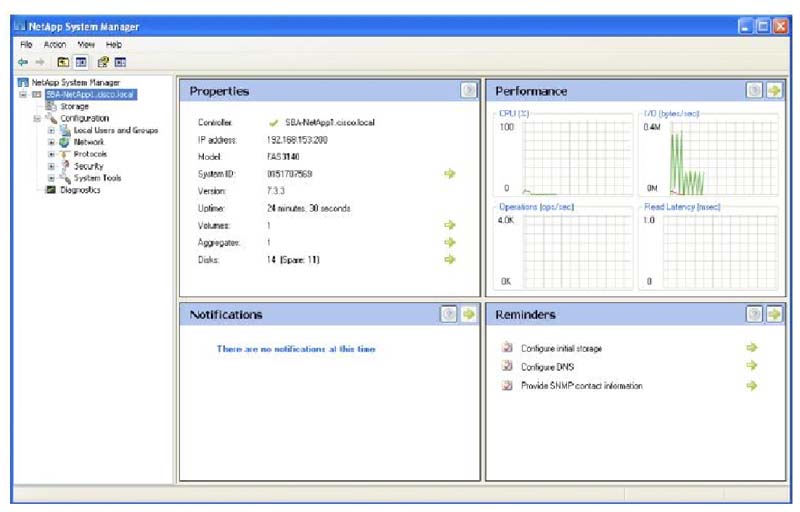This screenshot has width=800, height=512.
Task: Select Storage in the navigation tree
Action: tap(74, 106)
